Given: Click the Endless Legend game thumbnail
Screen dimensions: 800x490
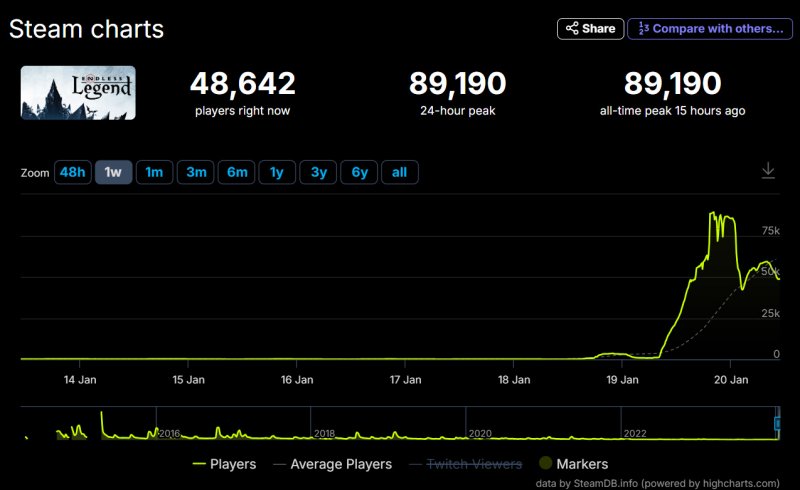Looking at the screenshot, I should [78, 93].
